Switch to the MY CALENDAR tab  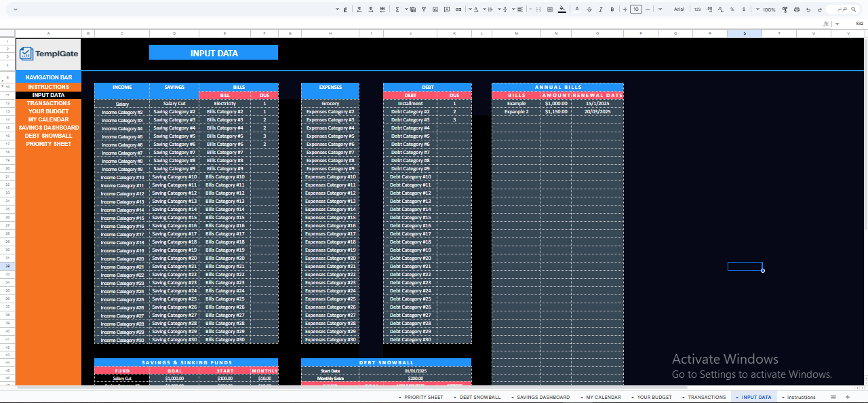click(x=604, y=397)
